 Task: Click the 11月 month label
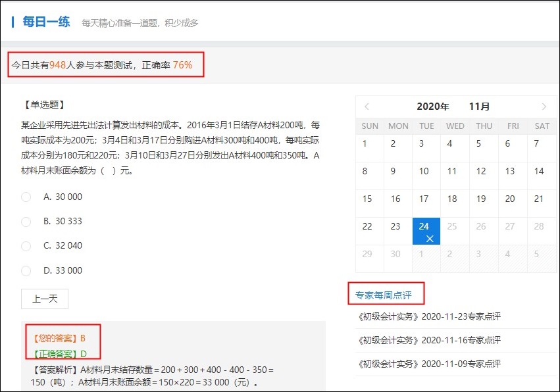[479, 106]
